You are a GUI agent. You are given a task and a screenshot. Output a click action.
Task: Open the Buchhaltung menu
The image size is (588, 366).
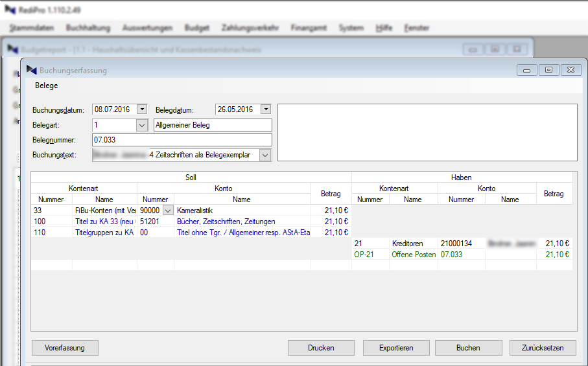point(88,28)
